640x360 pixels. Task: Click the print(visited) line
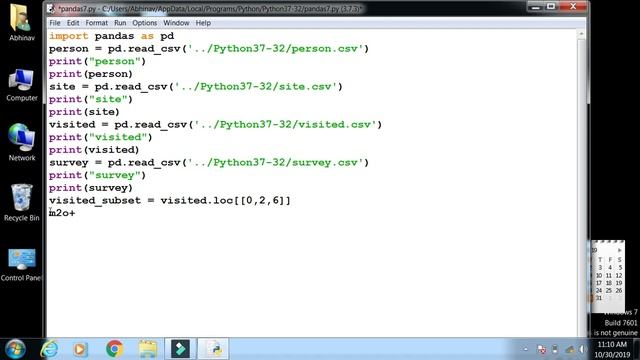94,150
